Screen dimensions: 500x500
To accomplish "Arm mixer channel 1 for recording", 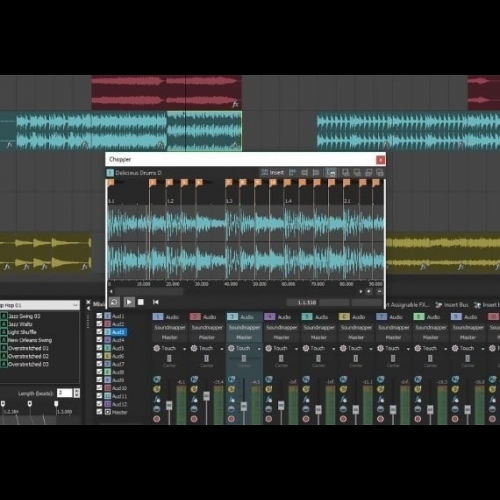I will pos(157,419).
